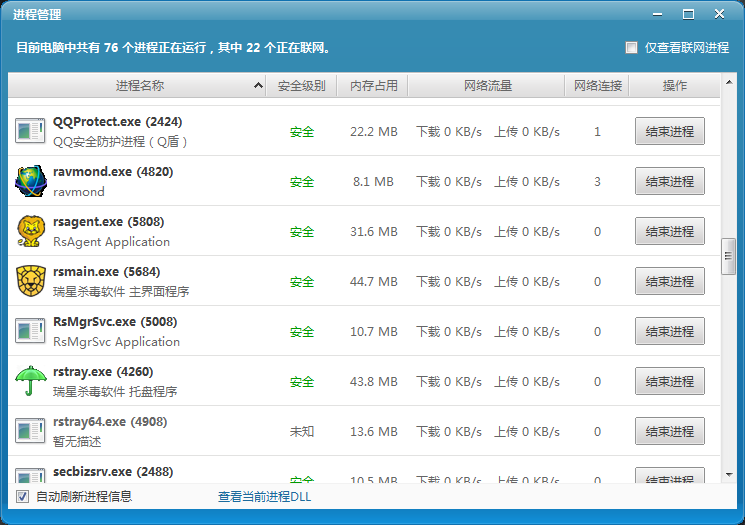745x525 pixels.
Task: Select the rstray64.exe process icon
Action: pos(30,431)
